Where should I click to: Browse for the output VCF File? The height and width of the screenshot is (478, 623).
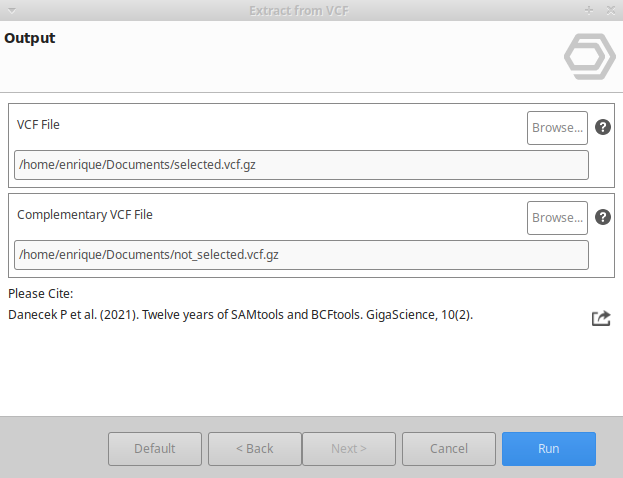pyautogui.click(x=557, y=127)
